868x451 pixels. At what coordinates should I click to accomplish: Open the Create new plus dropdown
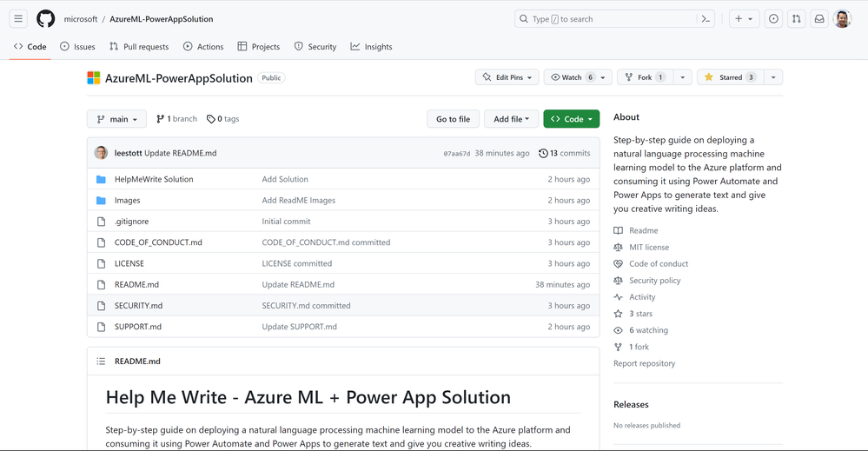pos(744,19)
